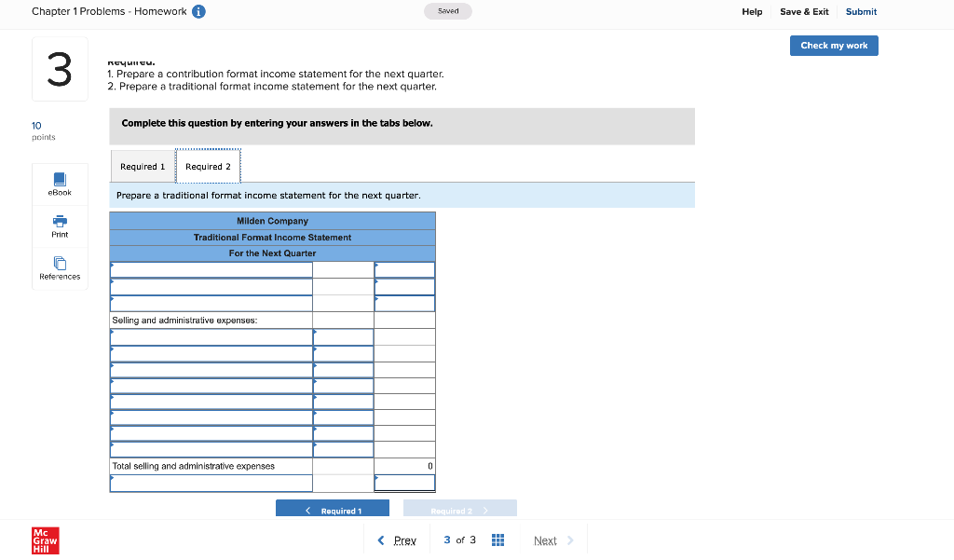Click the Help link
This screenshot has width=954, height=560.
click(752, 11)
